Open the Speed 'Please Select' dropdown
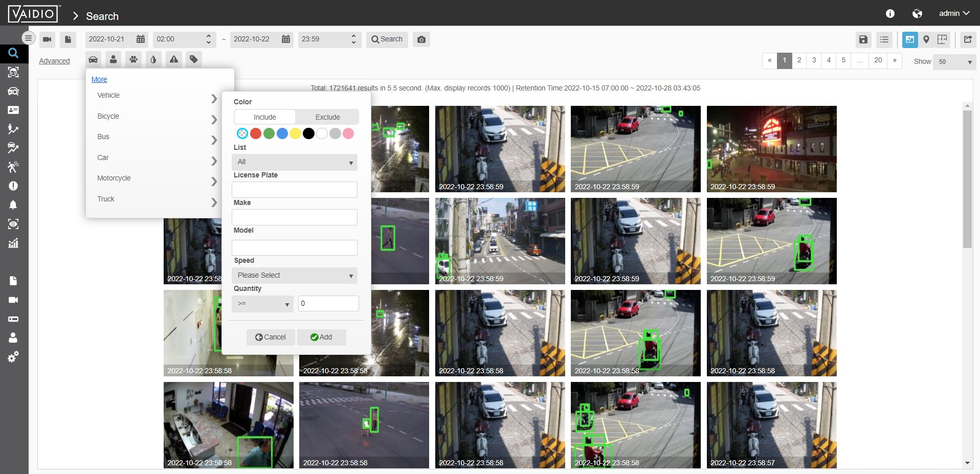This screenshot has height=474, width=980. [295, 276]
